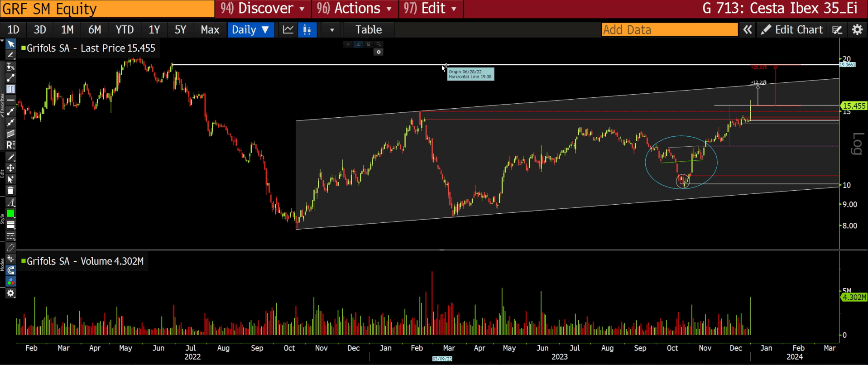This screenshot has width=868, height=365.
Task: Select the 1M time range
Action: (67, 30)
